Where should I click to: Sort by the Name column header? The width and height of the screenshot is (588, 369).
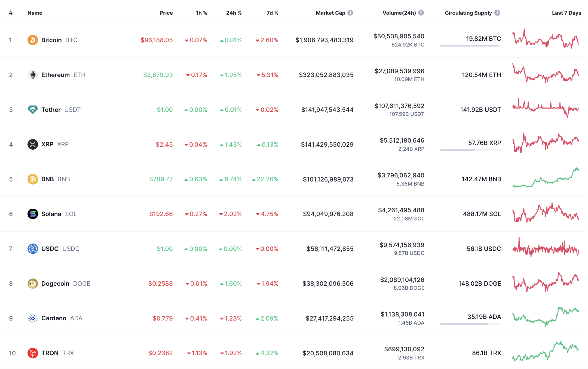click(35, 13)
